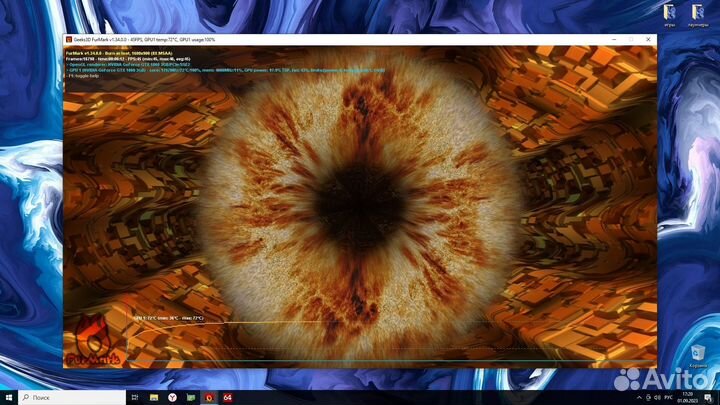The width and height of the screenshot is (720, 405).
Task: Maximize the FurMark window
Action: point(631,39)
